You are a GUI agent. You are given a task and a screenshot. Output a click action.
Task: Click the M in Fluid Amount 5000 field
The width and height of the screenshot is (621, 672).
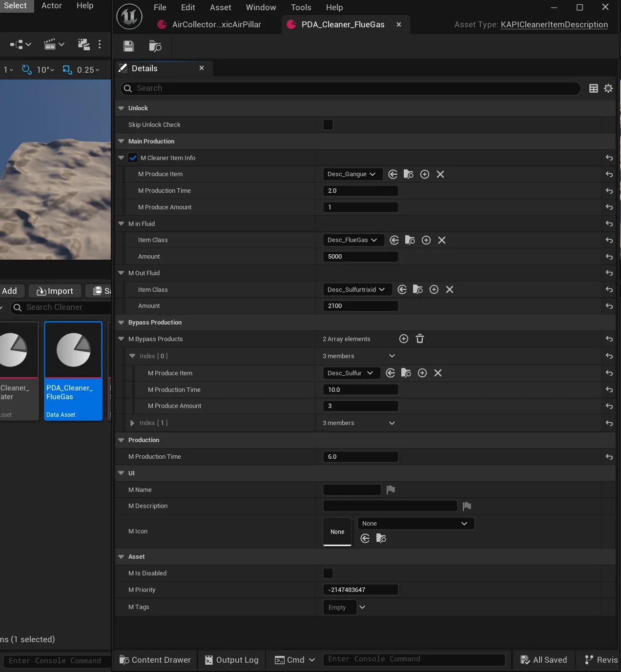tap(360, 257)
